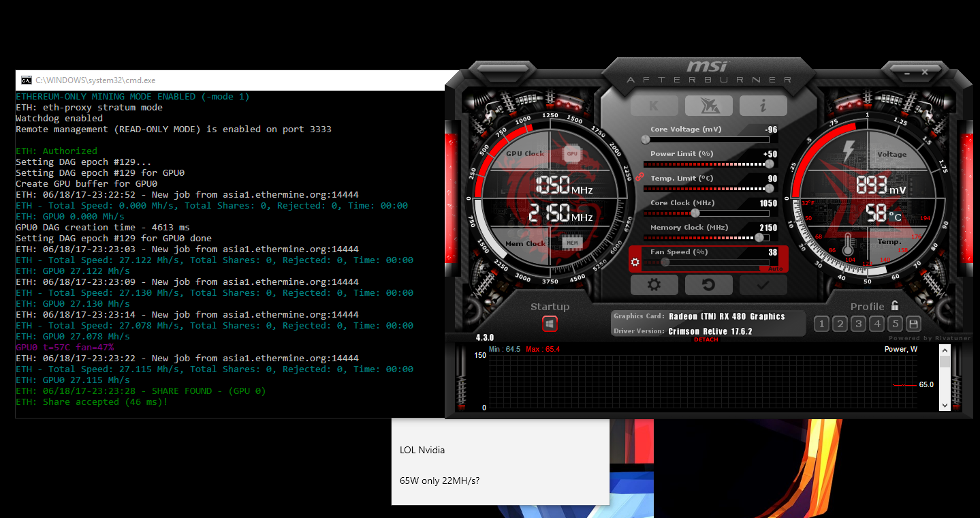Click the 1050 MHz GPU clock readout

564,186
